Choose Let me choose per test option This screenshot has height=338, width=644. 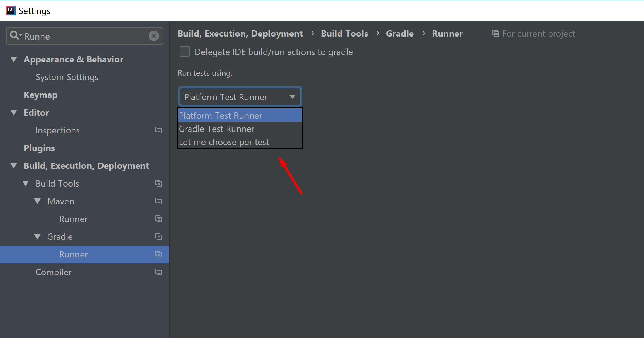pyautogui.click(x=224, y=142)
